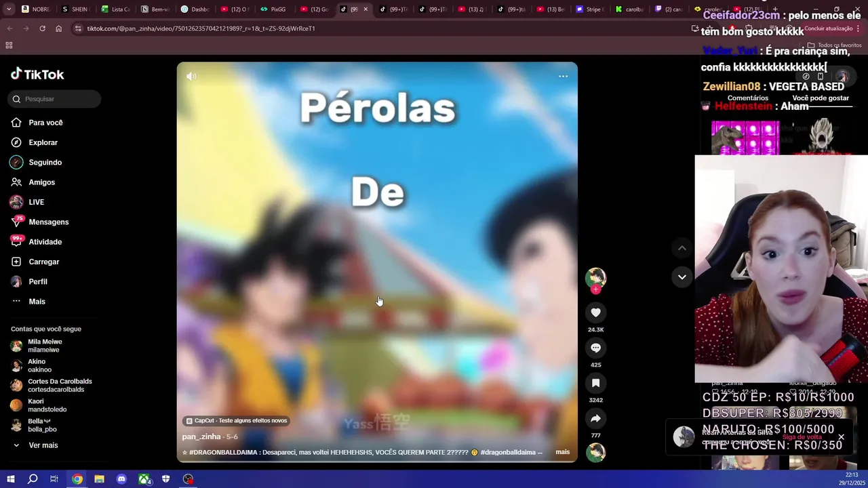
Task: Switch to Você pode gostar tab
Action: (x=821, y=98)
